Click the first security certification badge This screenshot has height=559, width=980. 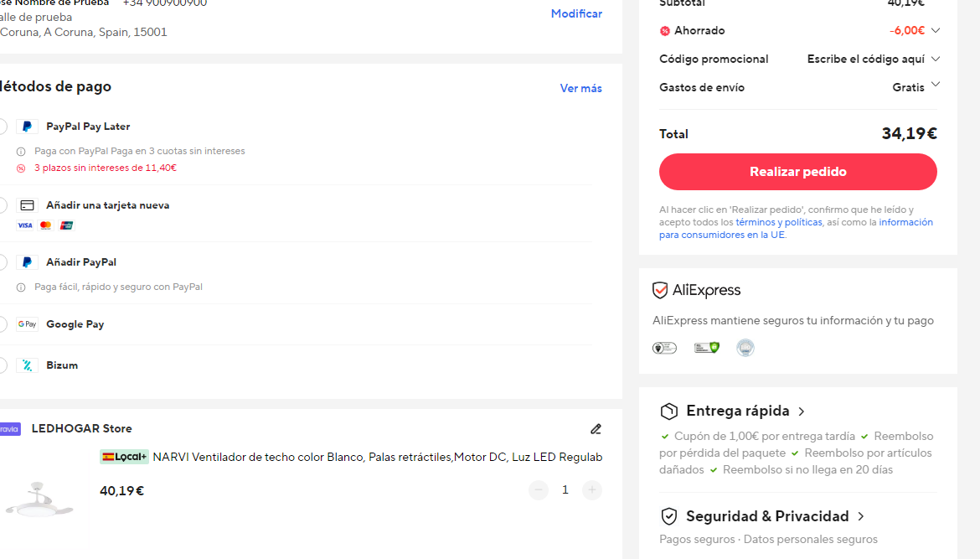tap(664, 348)
